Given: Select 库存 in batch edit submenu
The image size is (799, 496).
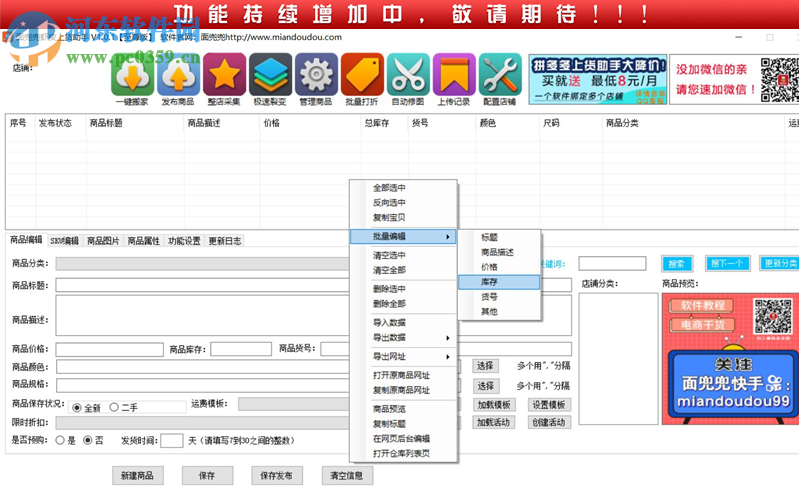Looking at the screenshot, I should [x=499, y=282].
